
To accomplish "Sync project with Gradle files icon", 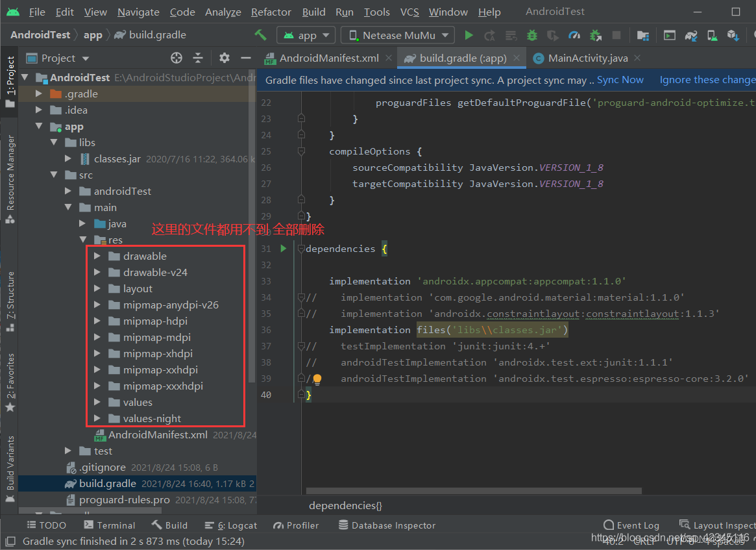I will (690, 35).
